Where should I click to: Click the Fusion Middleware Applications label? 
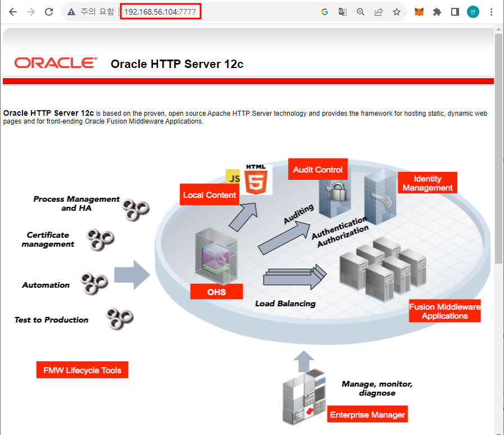click(444, 311)
